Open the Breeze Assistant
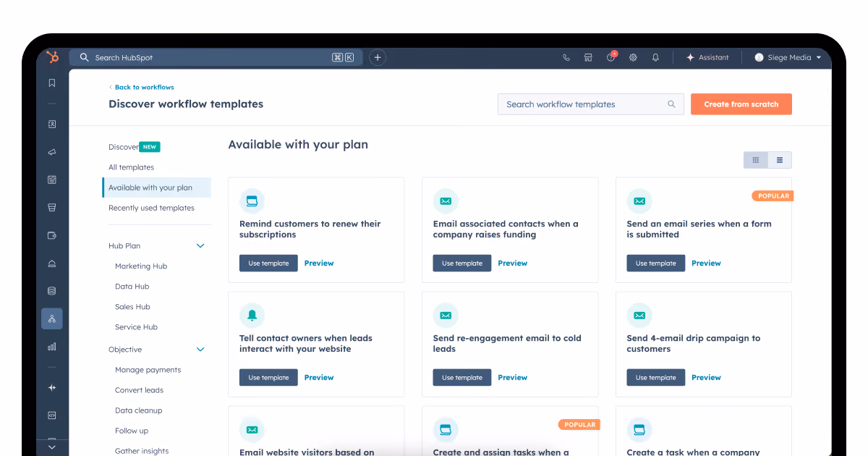Image resolution: width=868 pixels, height=456 pixels. [707, 57]
